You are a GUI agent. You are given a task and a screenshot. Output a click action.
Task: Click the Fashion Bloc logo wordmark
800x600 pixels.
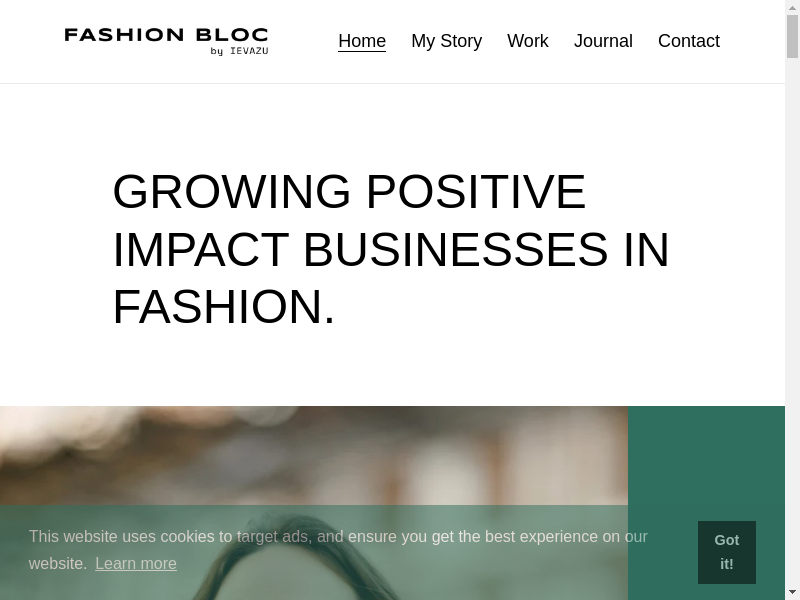pyautogui.click(x=166, y=35)
